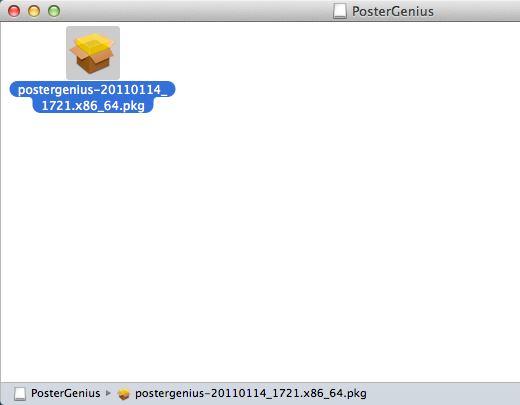Click empty path bar area right of filename
Image resolution: width=520 pixels, height=405 pixels.
pos(443,394)
